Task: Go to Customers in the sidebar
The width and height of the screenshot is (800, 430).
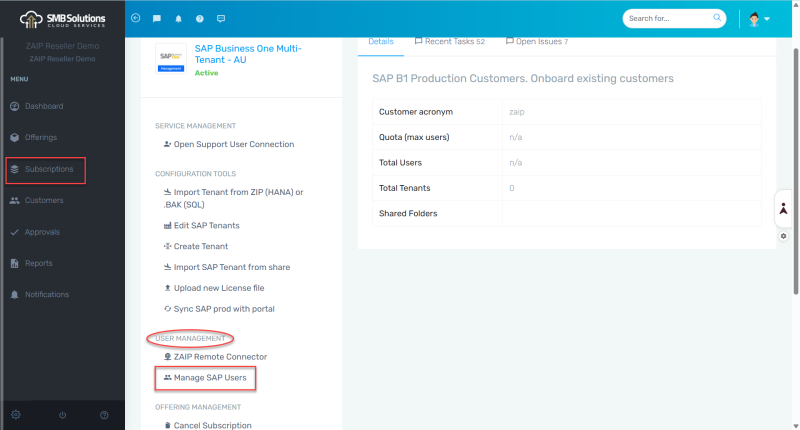Action: click(43, 200)
